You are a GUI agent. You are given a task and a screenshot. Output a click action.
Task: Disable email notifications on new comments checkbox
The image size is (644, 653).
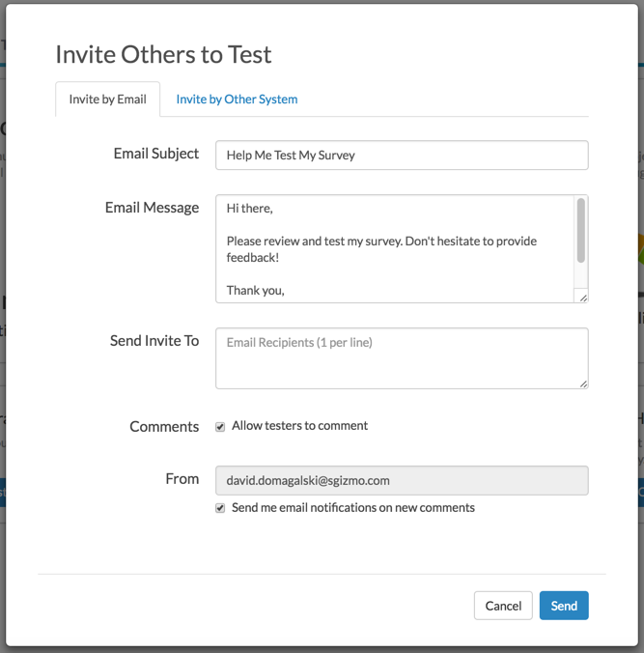pyautogui.click(x=220, y=508)
